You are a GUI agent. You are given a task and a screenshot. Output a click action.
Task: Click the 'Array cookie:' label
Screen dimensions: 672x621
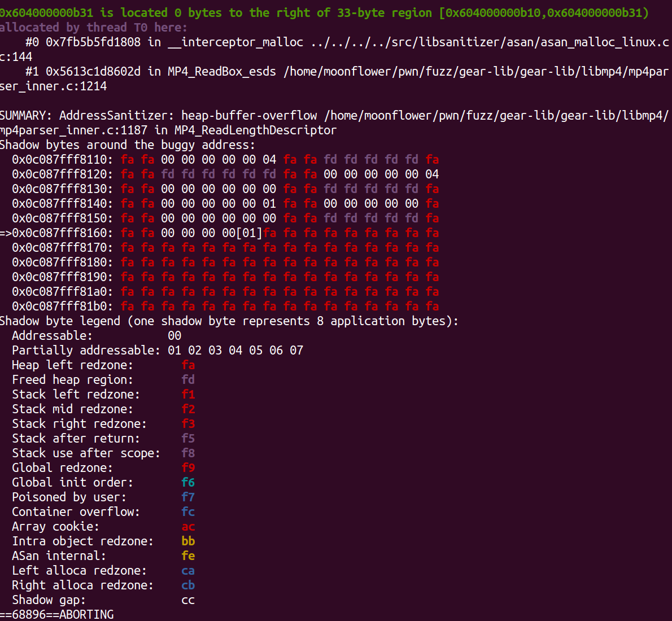(x=56, y=527)
